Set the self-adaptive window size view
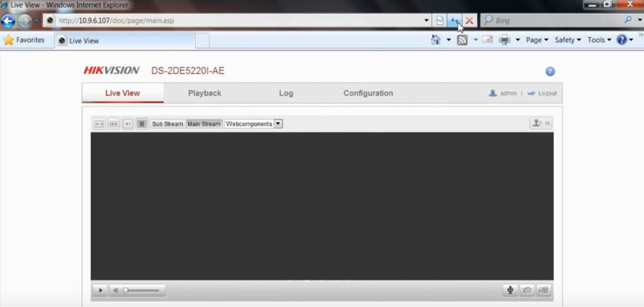The image size is (644, 307). click(x=141, y=124)
